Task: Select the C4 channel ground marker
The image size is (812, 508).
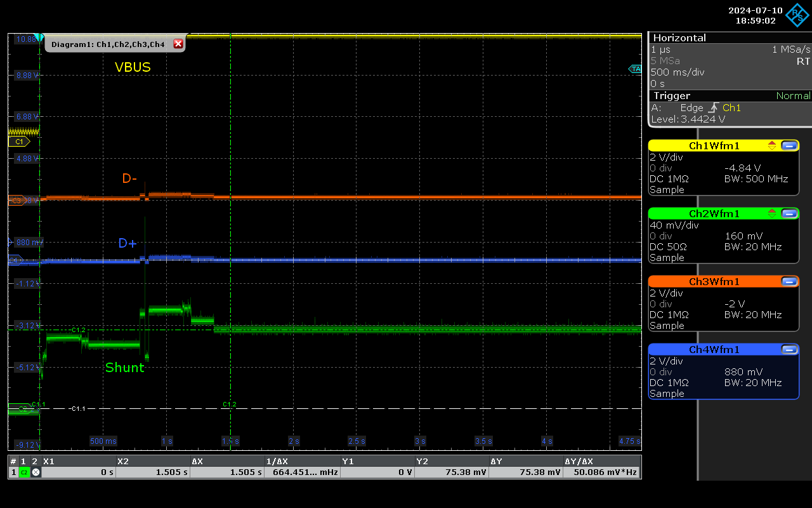Action: coord(16,260)
